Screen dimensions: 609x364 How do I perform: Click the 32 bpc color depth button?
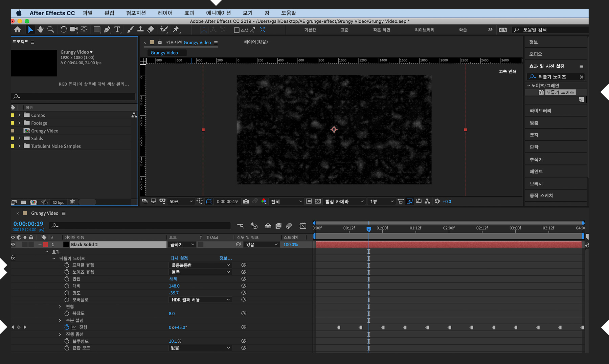(x=58, y=203)
